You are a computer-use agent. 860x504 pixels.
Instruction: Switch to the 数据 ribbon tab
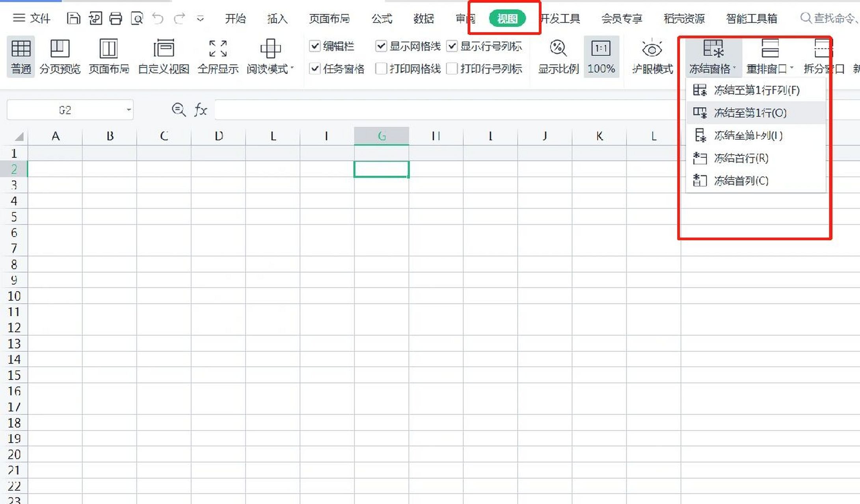tap(423, 19)
